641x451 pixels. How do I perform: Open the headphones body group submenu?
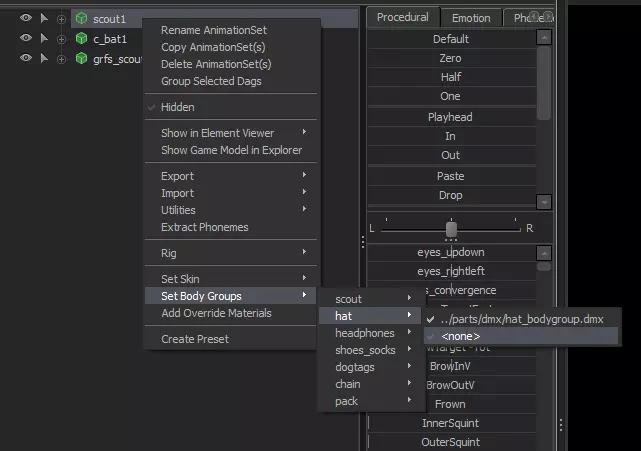point(372,333)
